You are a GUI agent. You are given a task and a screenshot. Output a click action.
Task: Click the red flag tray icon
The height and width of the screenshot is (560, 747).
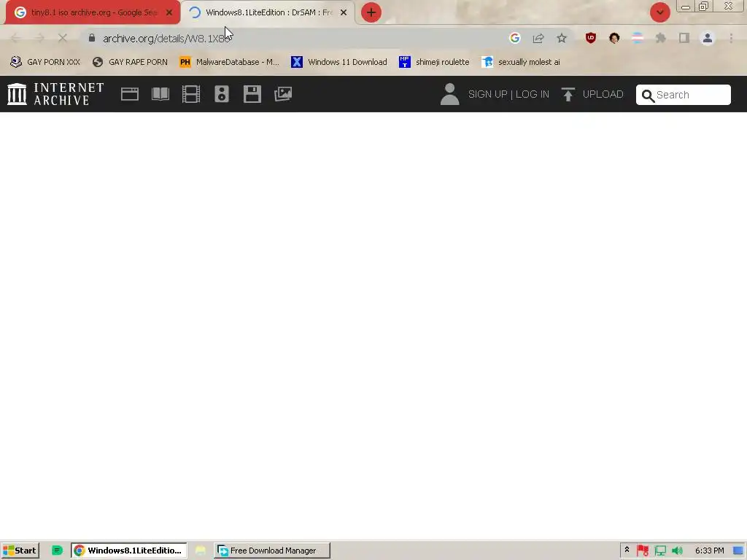click(x=643, y=551)
